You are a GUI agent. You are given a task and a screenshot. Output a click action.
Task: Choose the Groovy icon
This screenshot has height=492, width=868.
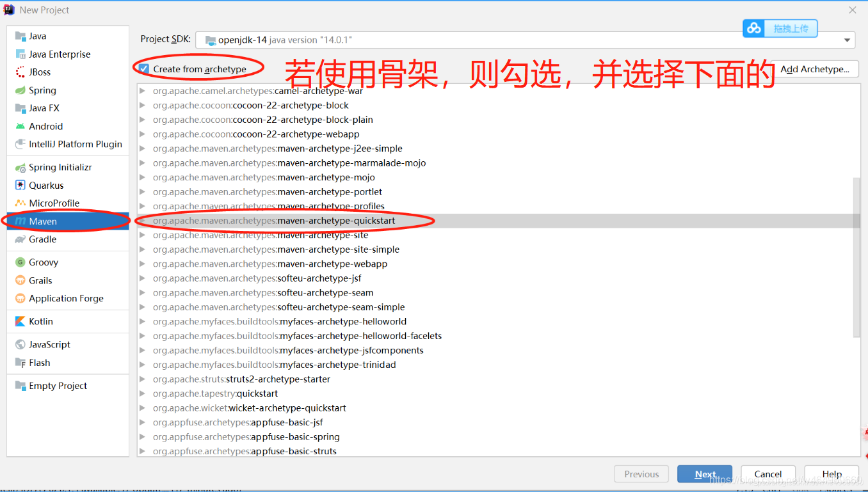[20, 262]
